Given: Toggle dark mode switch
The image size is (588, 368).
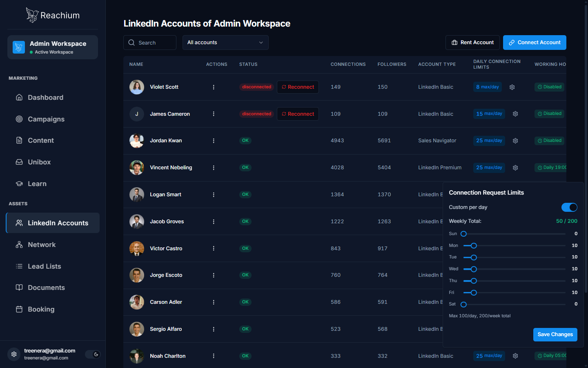Looking at the screenshot, I should pyautogui.click(x=93, y=354).
